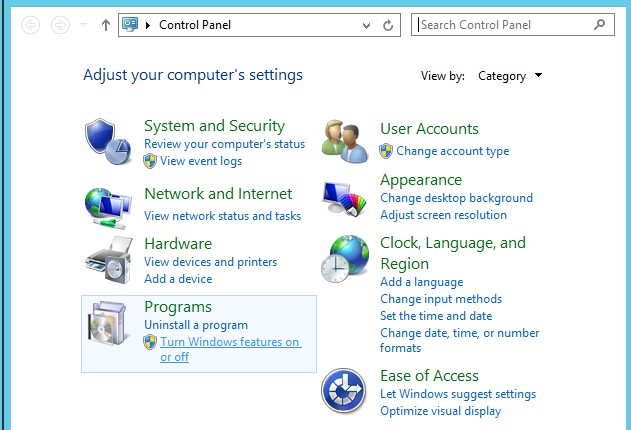The width and height of the screenshot is (631, 430).
Task: Click Set the time and date
Action: (x=436, y=316)
